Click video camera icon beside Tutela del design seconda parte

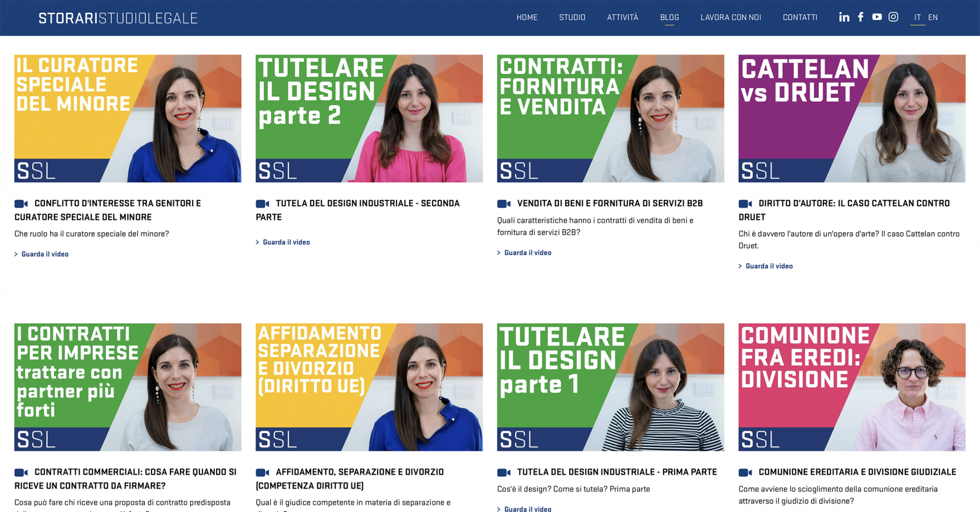pos(263,204)
